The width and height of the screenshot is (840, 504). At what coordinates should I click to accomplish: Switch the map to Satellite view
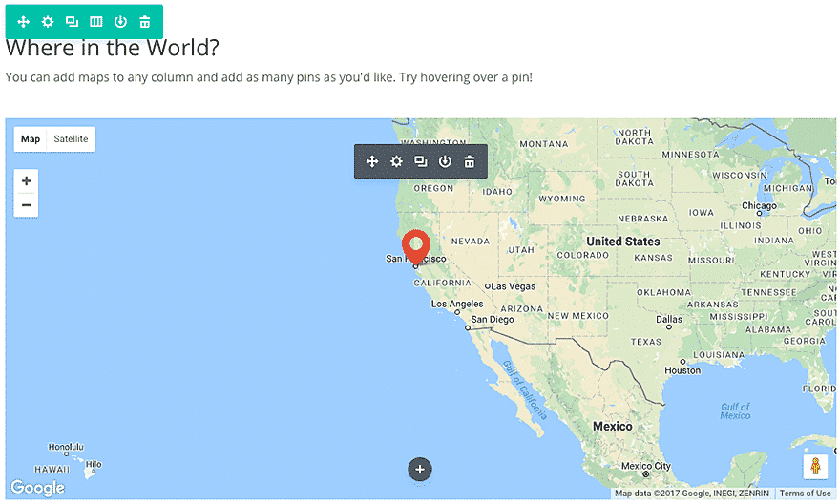pyautogui.click(x=71, y=139)
